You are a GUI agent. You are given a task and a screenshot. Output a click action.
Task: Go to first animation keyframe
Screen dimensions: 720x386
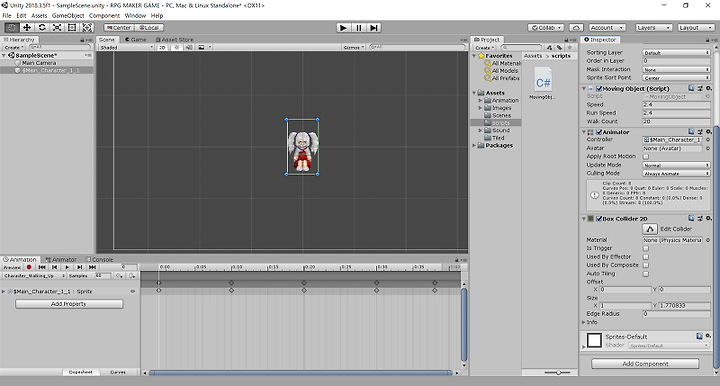[x=42, y=267]
